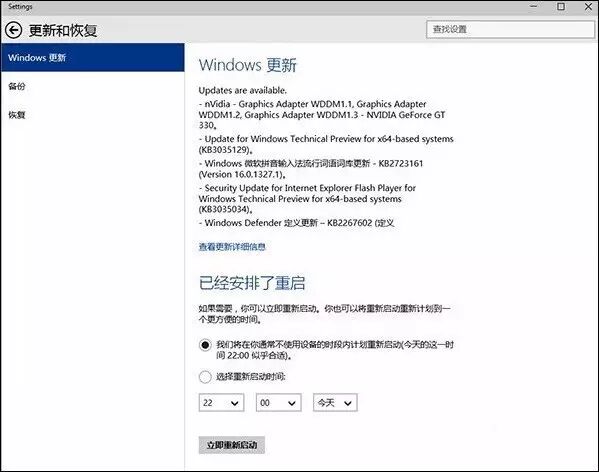Maximize the Settings window

click(561, 6)
